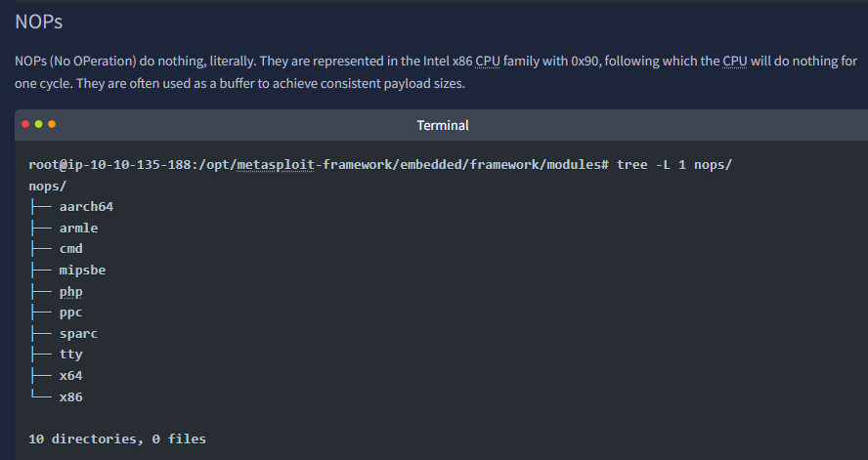Click the orange dot in terminal header
Viewport: 868px width, 460px height.
tap(52, 124)
